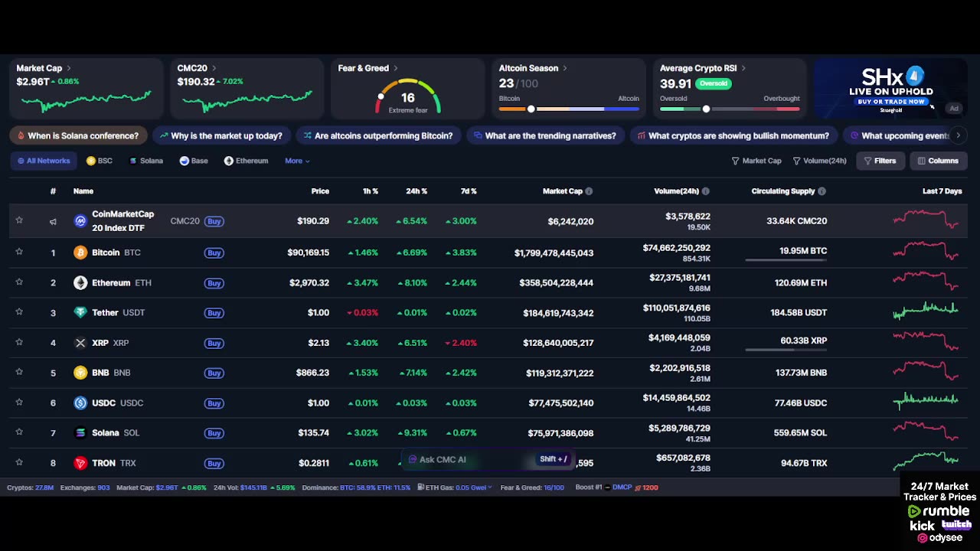Click the Bitcoin coin logo icon

pyautogui.click(x=80, y=253)
